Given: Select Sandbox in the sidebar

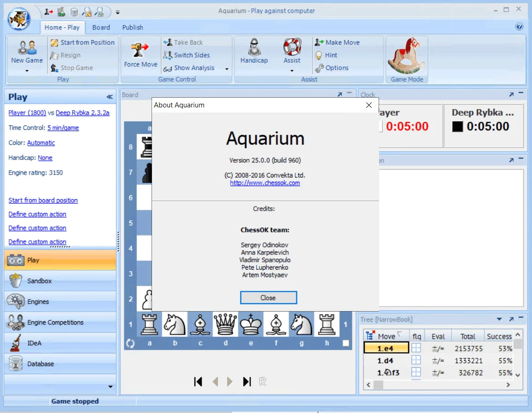Looking at the screenshot, I should point(60,281).
